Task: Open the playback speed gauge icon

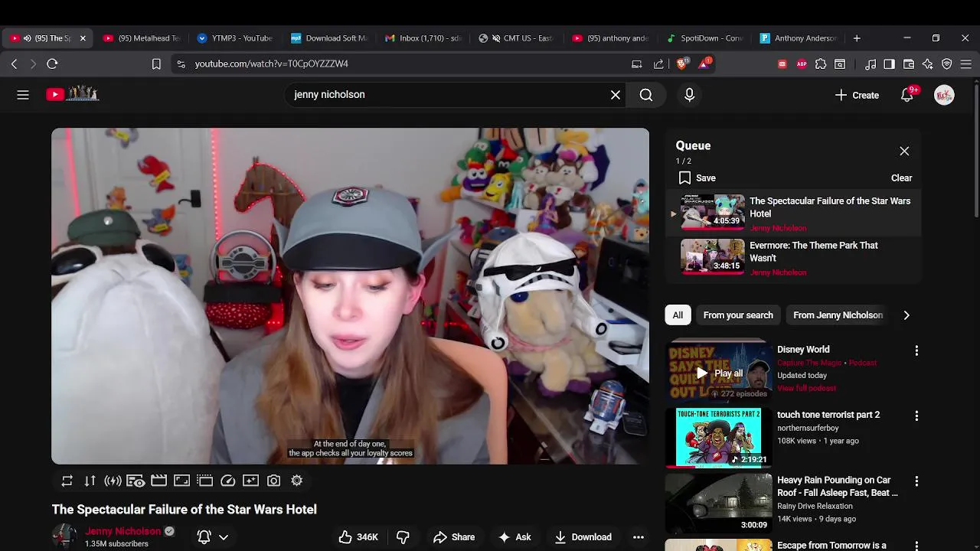Action: pos(228,481)
